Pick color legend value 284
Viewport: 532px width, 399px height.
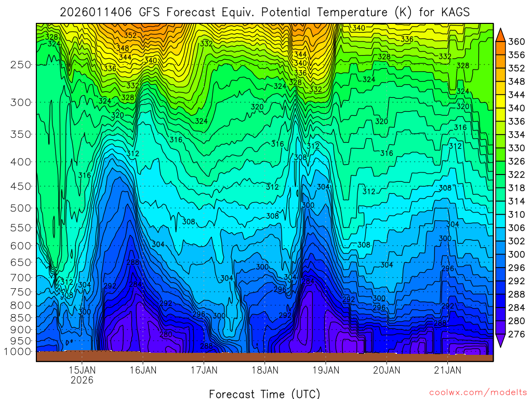point(516,308)
